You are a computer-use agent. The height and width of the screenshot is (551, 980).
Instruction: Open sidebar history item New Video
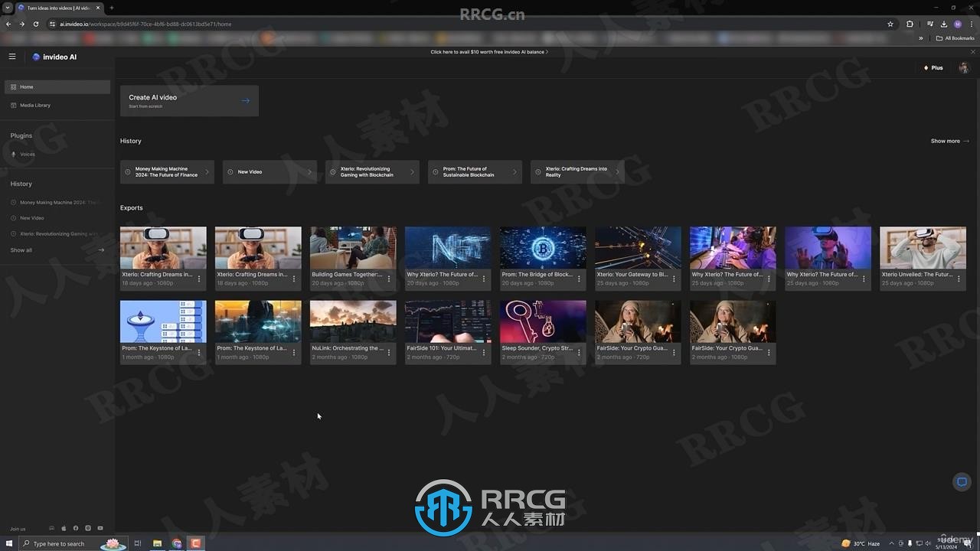pos(28,218)
